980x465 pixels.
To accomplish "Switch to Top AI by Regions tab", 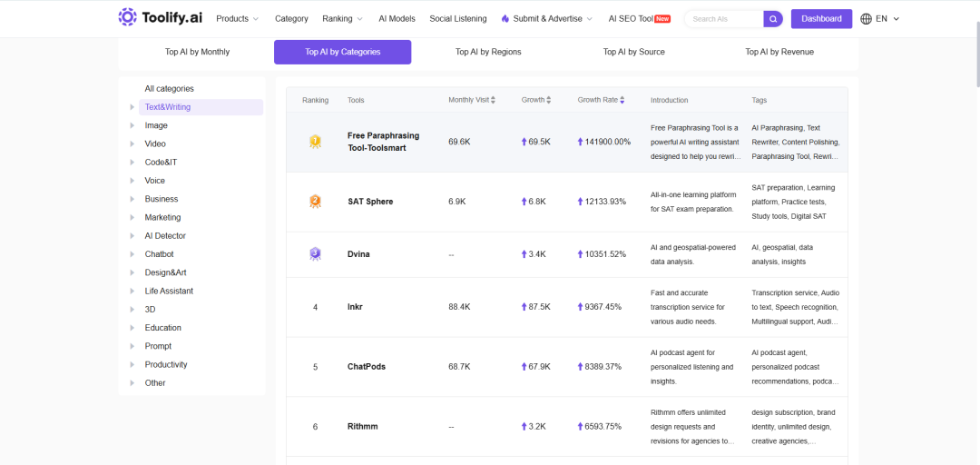I will point(488,52).
